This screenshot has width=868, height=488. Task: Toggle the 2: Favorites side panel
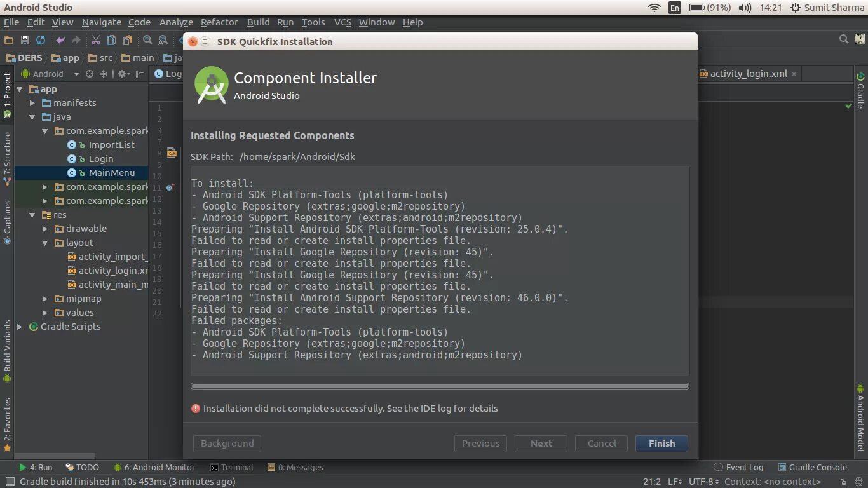point(8,424)
